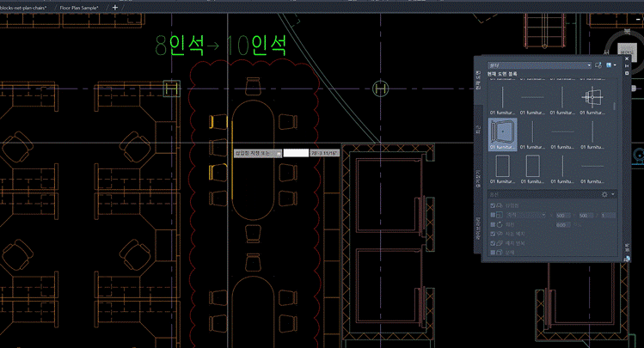The height and width of the screenshot is (348, 644).
Task: Click the empty white dynamic input coordinate field
Action: pyautogui.click(x=296, y=153)
